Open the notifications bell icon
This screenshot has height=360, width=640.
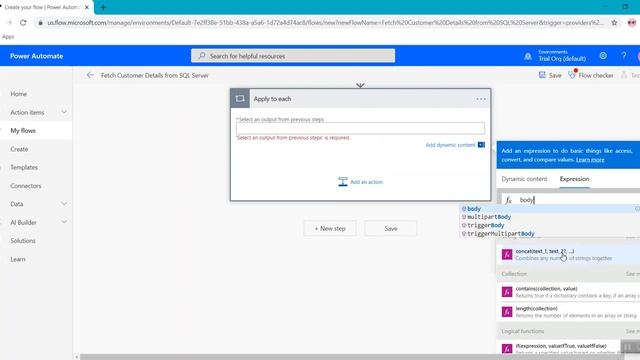tap(528, 56)
